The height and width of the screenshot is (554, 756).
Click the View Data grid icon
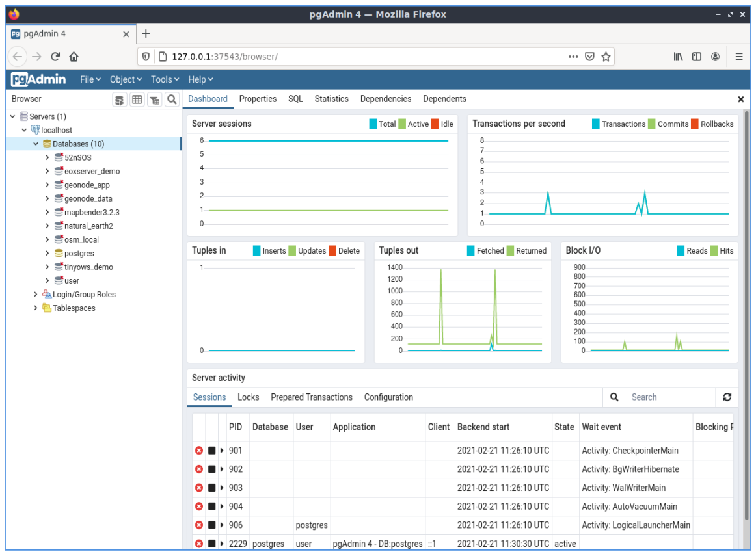[137, 99]
